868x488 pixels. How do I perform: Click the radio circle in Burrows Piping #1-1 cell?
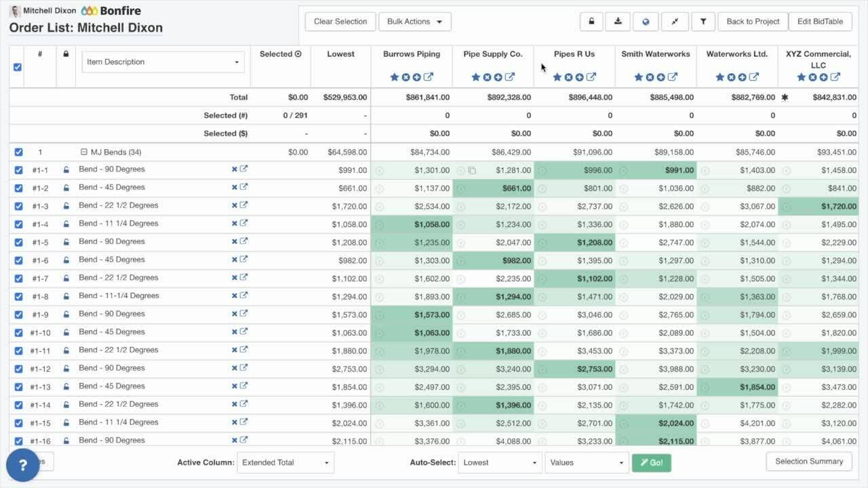[x=379, y=171]
